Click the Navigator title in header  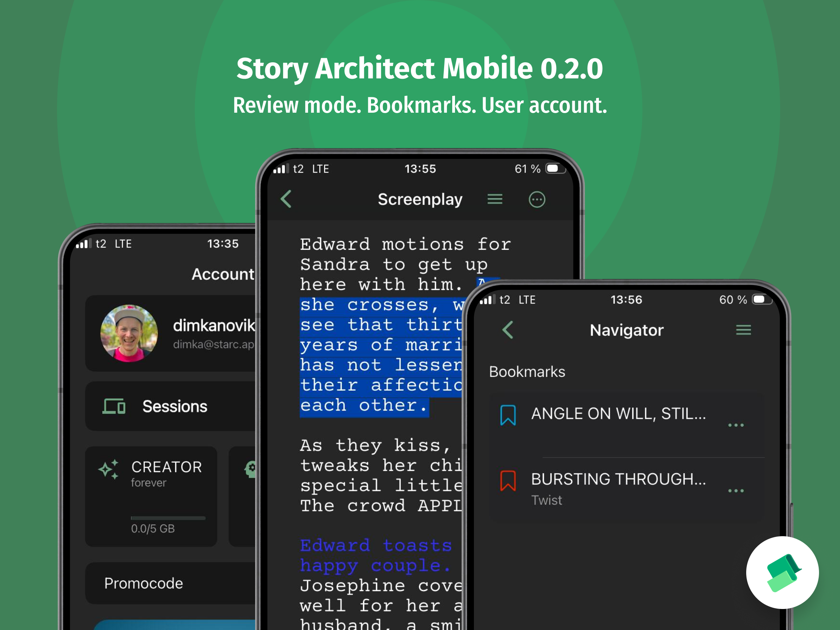[x=626, y=330]
